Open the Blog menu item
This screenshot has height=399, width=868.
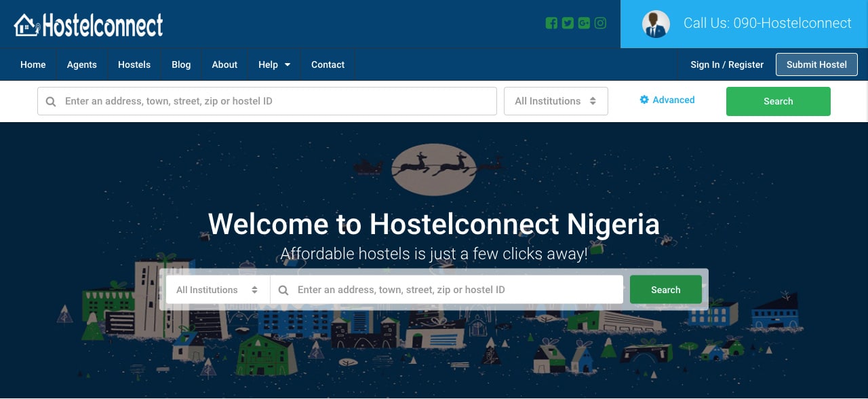[x=181, y=64]
